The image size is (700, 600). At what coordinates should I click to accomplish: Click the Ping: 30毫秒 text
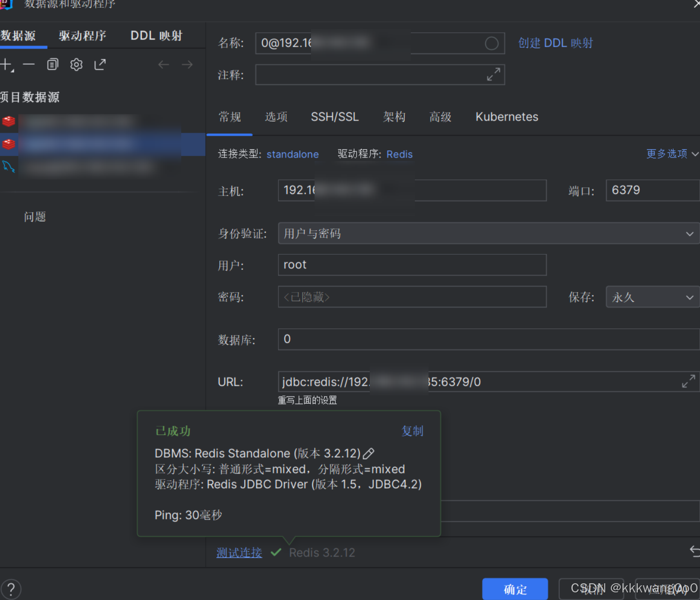tap(188, 515)
